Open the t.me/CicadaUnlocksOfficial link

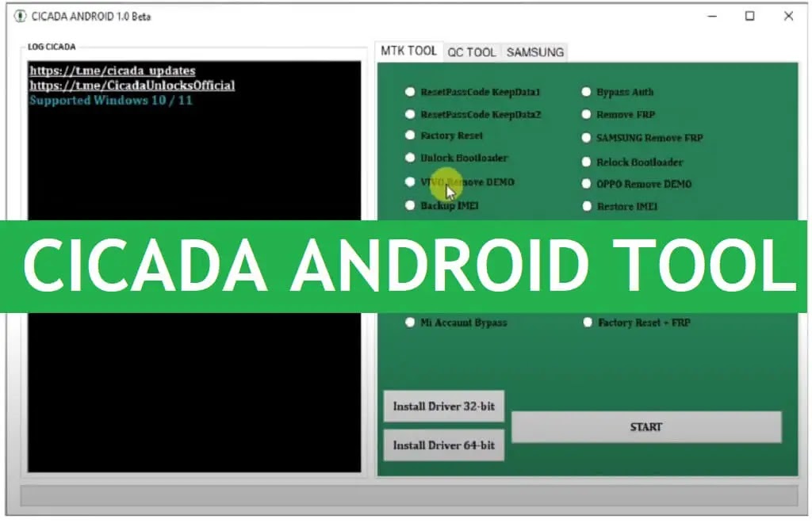[x=132, y=86]
